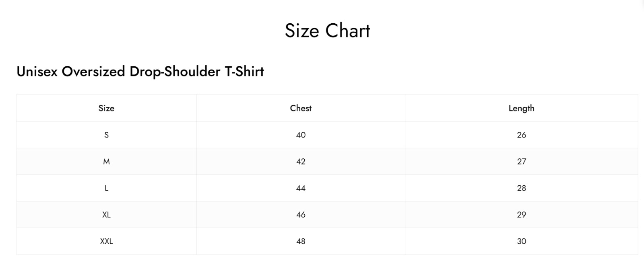Click length value 29
The image size is (644, 271).
click(521, 215)
